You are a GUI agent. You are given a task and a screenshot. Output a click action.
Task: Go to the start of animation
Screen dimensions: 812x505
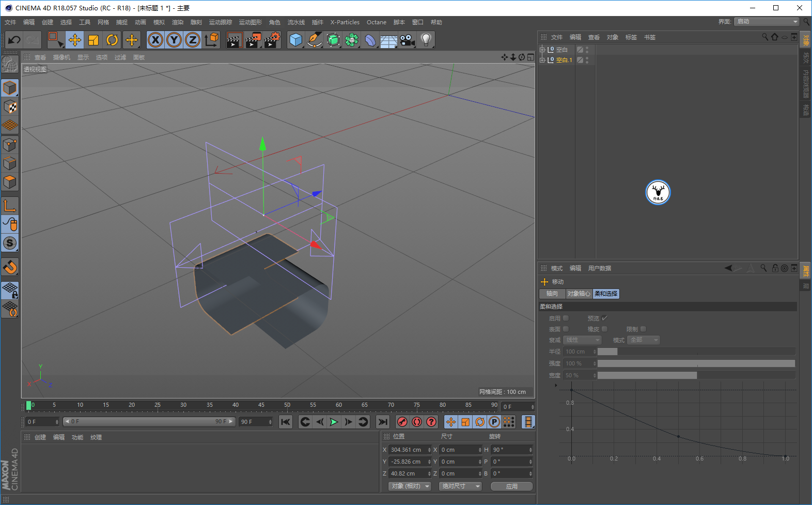(x=286, y=422)
